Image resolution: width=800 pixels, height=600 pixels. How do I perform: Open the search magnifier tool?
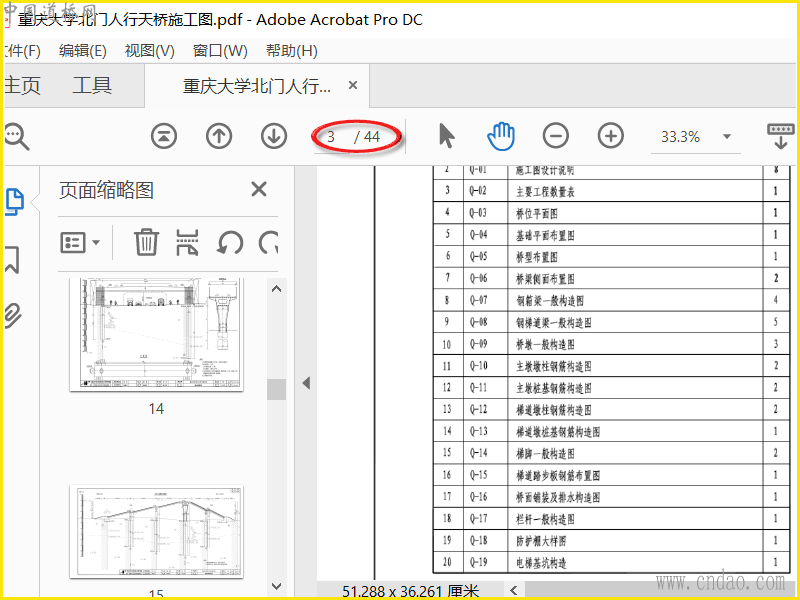(x=17, y=136)
